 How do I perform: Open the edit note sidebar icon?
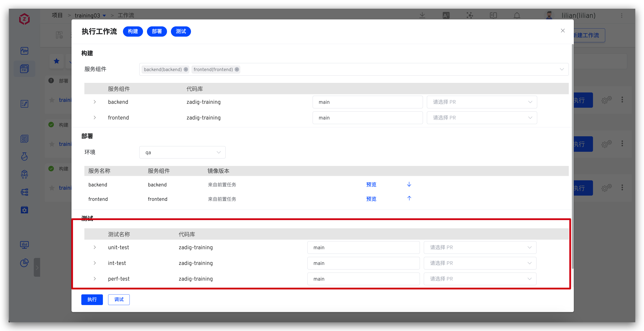pyautogui.click(x=24, y=104)
